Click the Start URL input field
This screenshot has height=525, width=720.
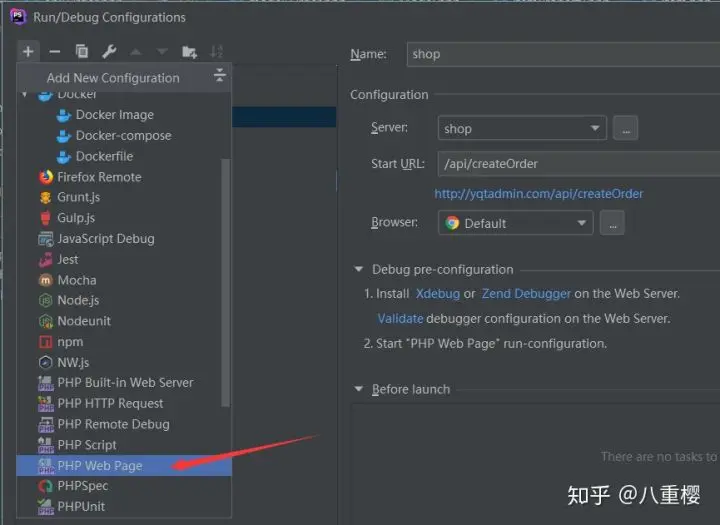pos(579,164)
